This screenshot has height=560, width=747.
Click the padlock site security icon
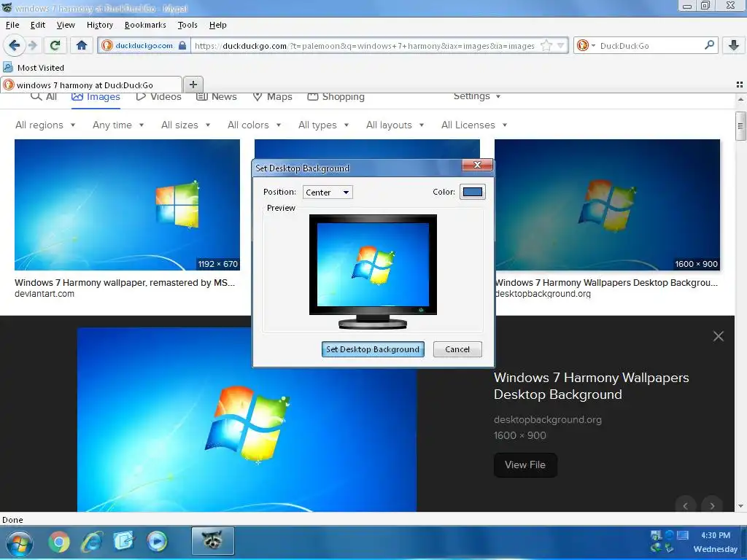pos(182,46)
